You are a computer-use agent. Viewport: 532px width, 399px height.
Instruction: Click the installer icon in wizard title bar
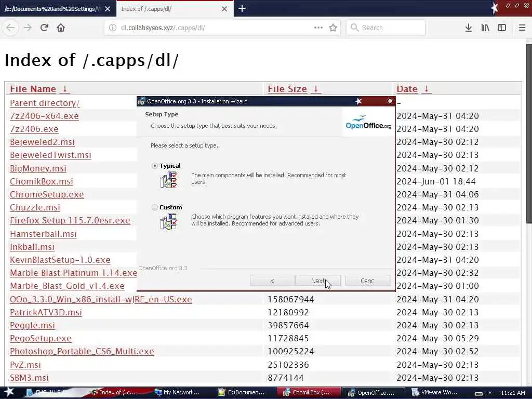[141, 101]
